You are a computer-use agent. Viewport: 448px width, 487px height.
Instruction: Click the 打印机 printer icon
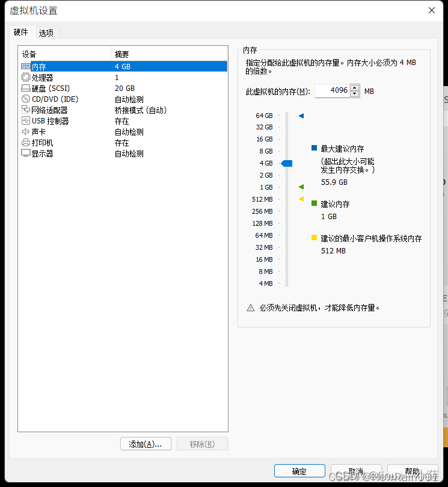click(26, 143)
